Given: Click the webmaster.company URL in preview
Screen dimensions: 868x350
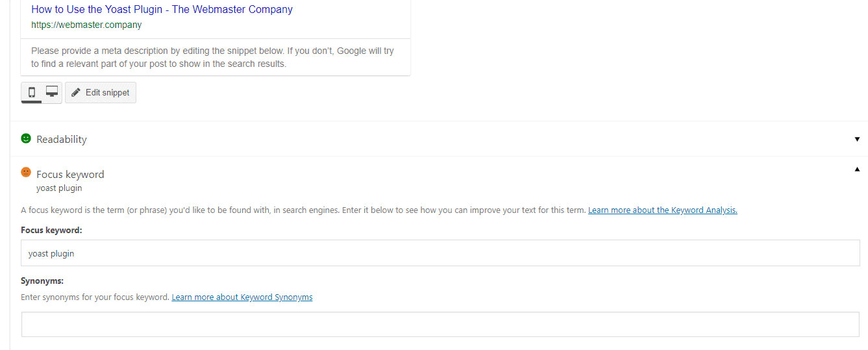Looking at the screenshot, I should [86, 25].
